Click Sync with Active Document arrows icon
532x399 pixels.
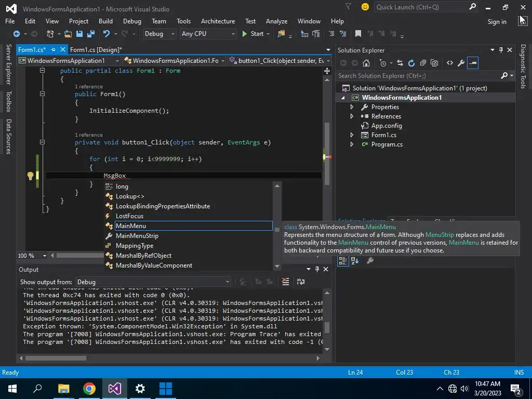[400, 63]
